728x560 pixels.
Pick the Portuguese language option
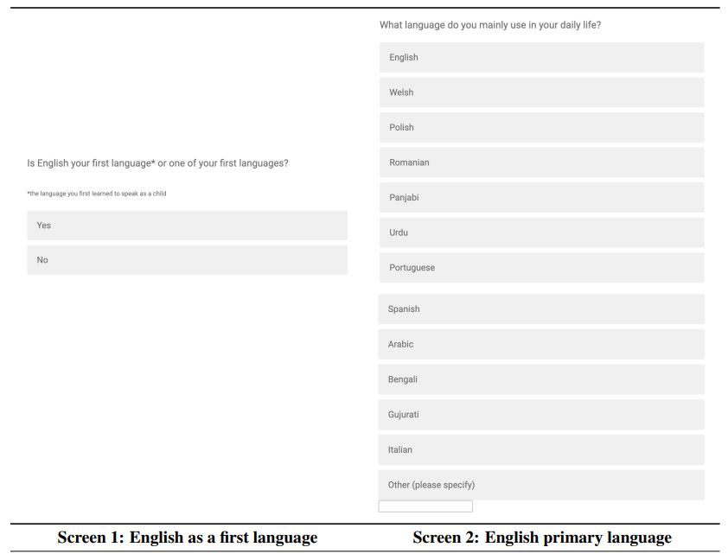(x=542, y=268)
